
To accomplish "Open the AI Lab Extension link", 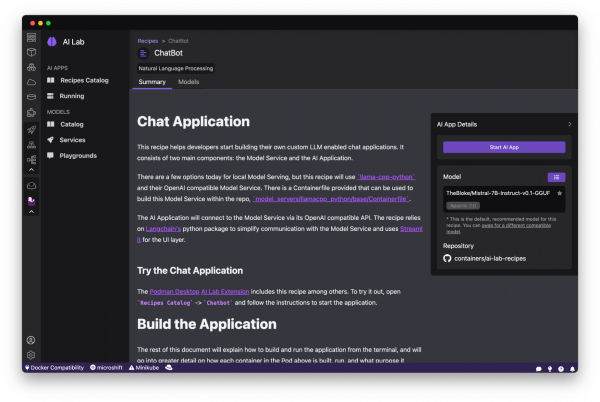I will click(225, 291).
